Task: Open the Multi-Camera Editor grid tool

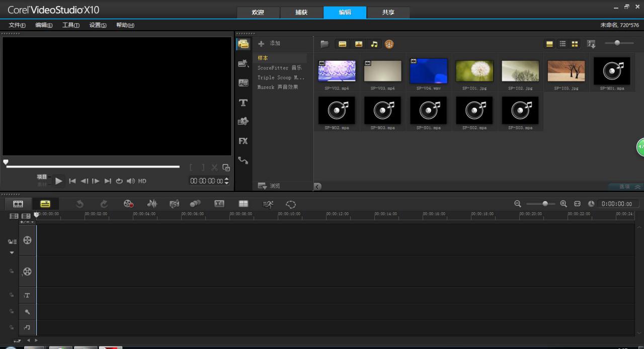Action: [x=244, y=204]
